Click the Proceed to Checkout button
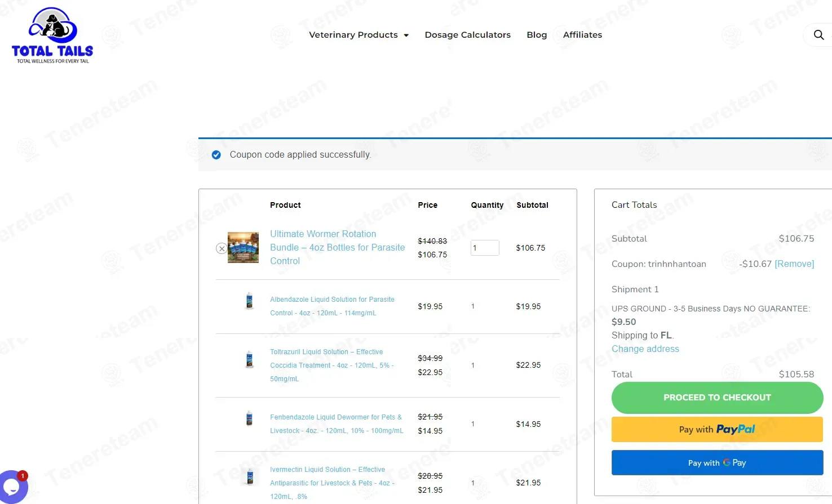 pyautogui.click(x=717, y=398)
